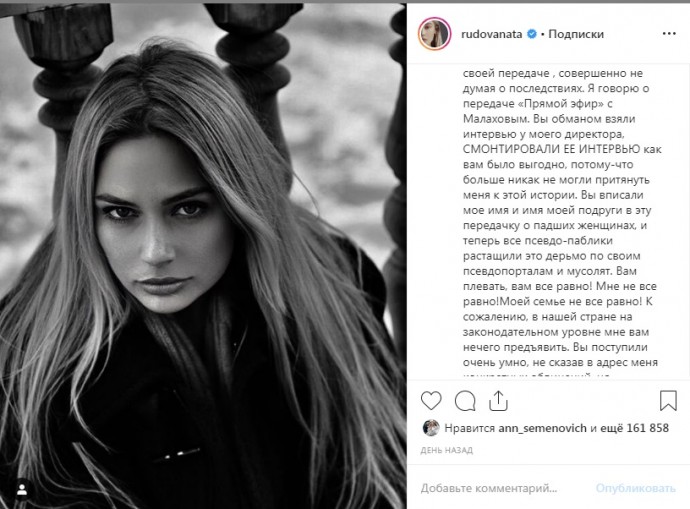Viewport: 690px width, 509px height.
Task: Click the blue verified badge
Action: [x=532, y=34]
